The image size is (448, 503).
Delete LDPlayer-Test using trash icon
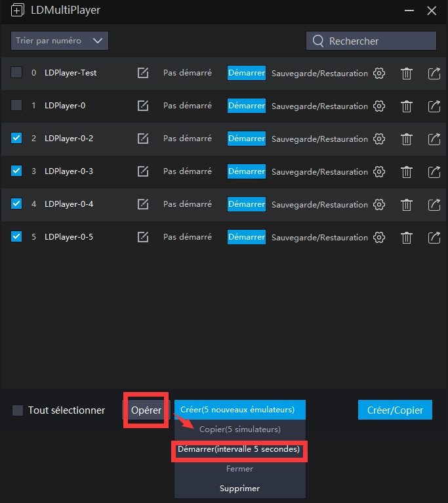pyautogui.click(x=406, y=74)
